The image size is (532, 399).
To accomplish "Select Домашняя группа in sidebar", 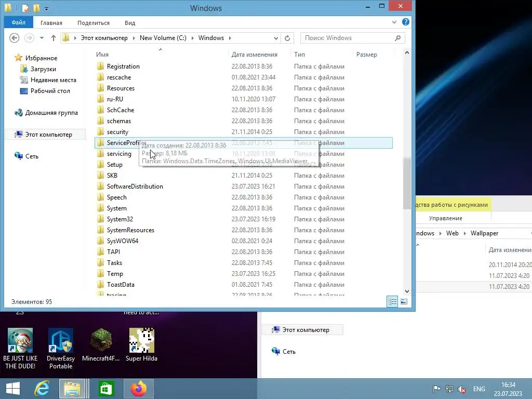I will pos(51,113).
